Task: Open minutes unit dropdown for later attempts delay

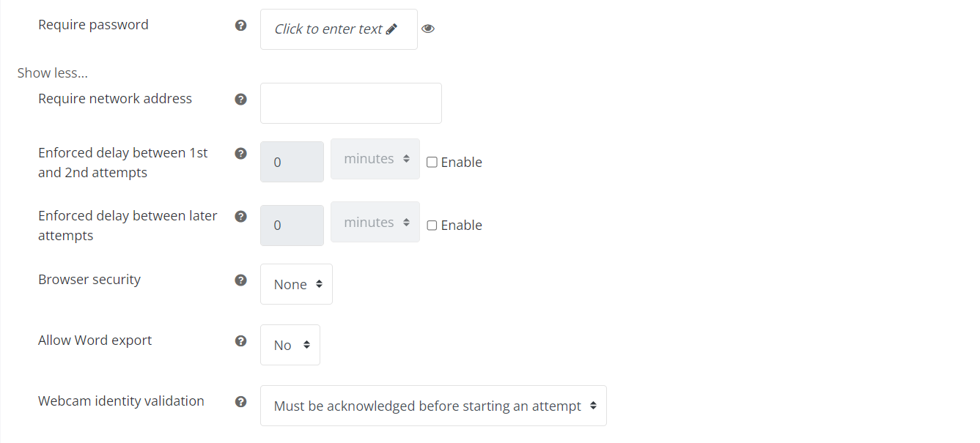Action: pos(375,222)
